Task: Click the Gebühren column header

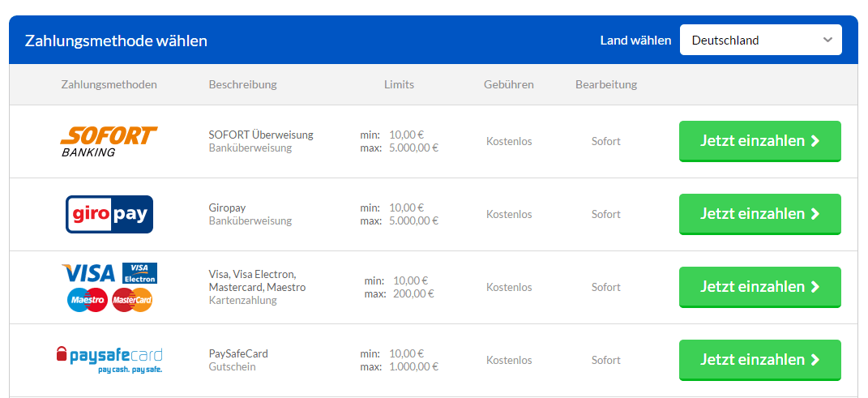Action: pos(509,84)
